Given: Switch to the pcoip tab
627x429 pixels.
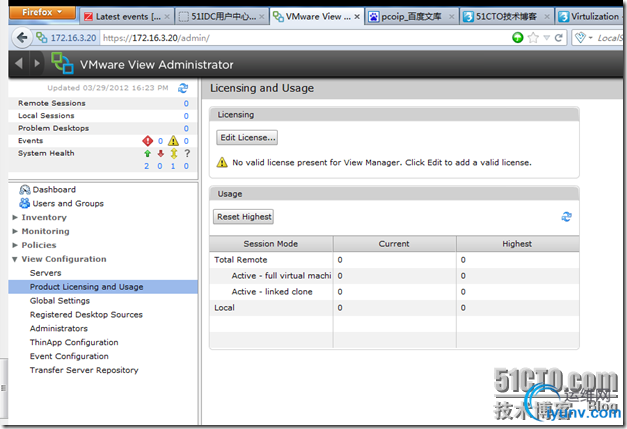Looking at the screenshot, I should pyautogui.click(x=412, y=17).
